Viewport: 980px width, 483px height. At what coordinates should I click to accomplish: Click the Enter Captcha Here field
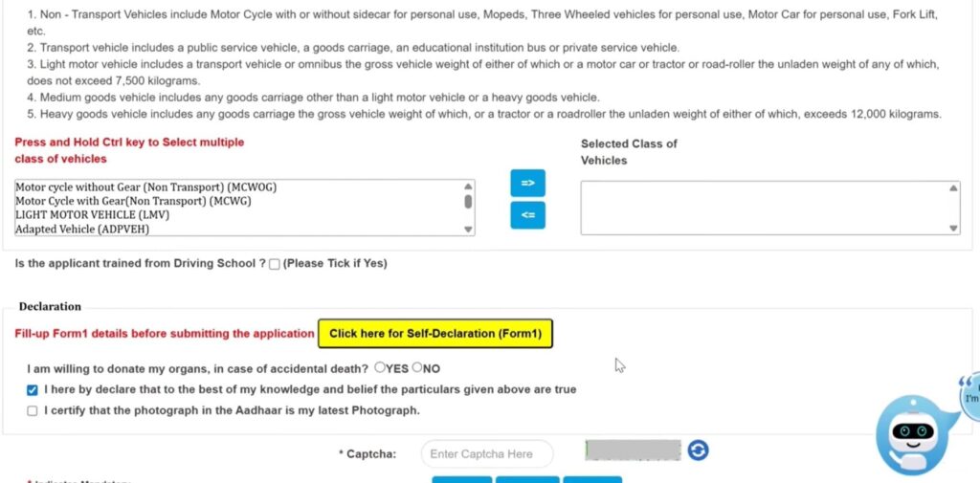pyautogui.click(x=487, y=454)
